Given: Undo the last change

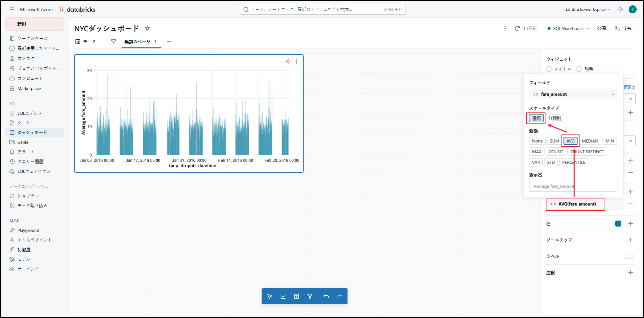Looking at the screenshot, I should pyautogui.click(x=326, y=296).
